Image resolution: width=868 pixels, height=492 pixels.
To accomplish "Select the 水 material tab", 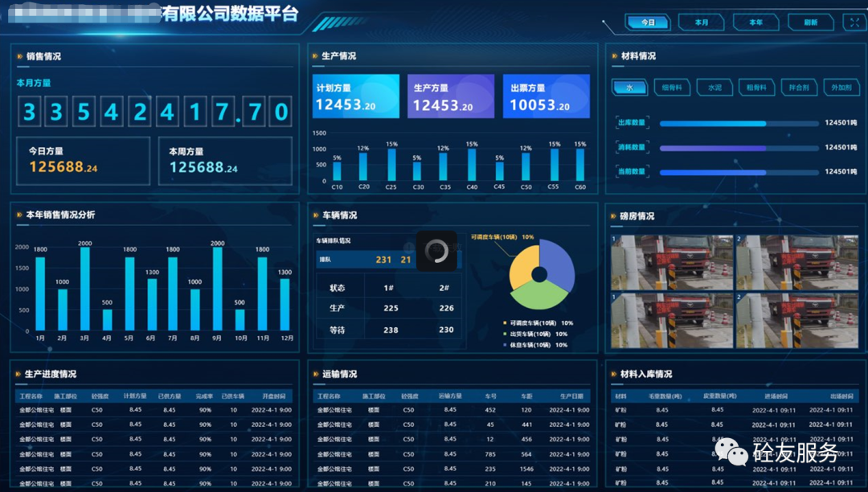I will (629, 88).
